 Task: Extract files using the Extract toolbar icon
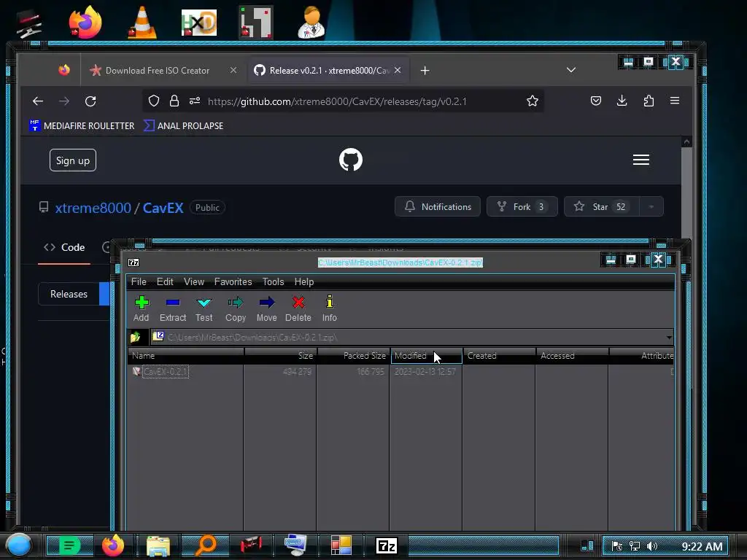click(x=172, y=308)
